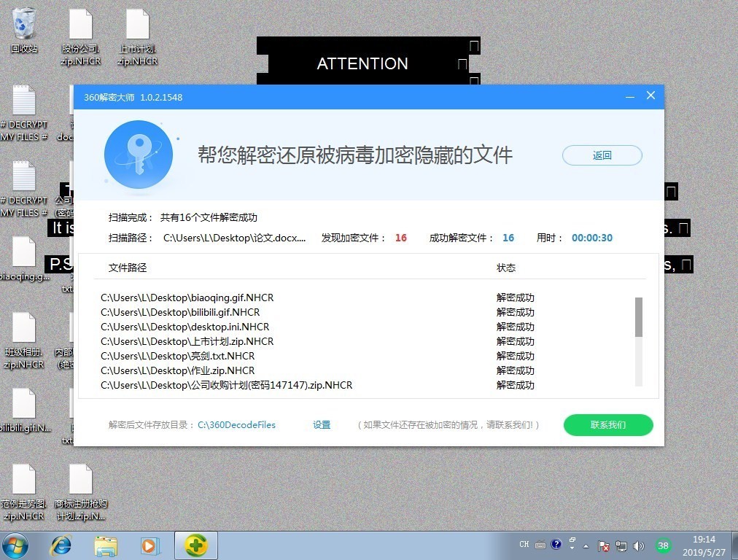Image resolution: width=738 pixels, height=560 pixels.
Task: Click the speaker volume tray icon
Action: click(x=638, y=546)
